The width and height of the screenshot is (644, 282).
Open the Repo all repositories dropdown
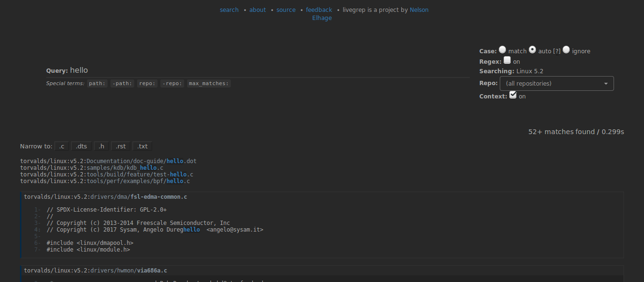556,83
